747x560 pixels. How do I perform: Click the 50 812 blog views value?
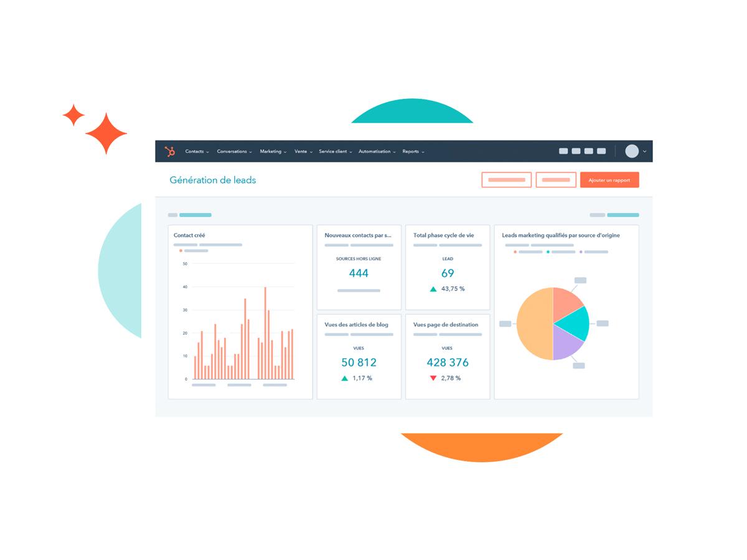coord(359,362)
